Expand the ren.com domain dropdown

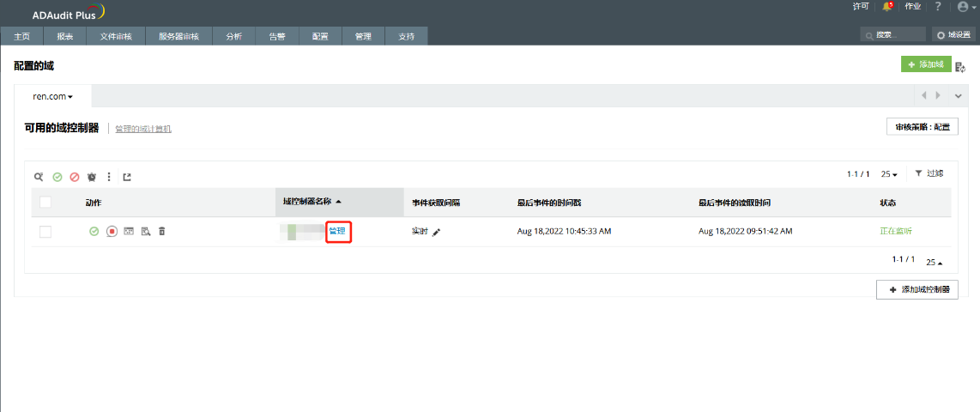tap(53, 97)
